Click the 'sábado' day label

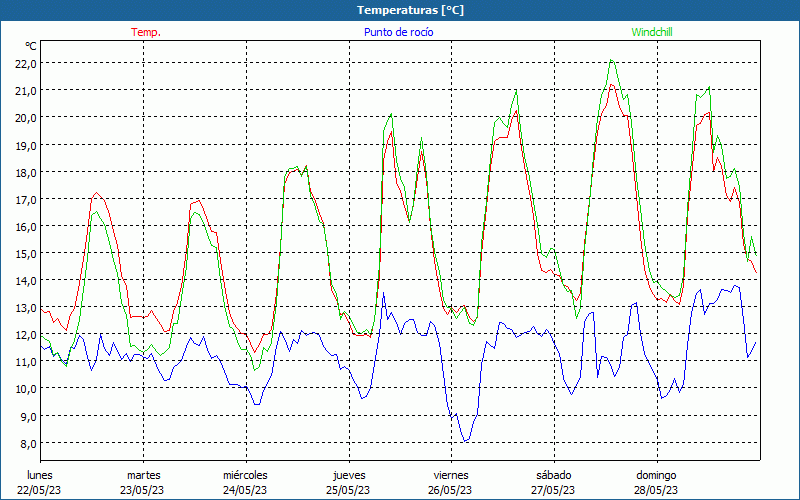pyautogui.click(x=554, y=475)
